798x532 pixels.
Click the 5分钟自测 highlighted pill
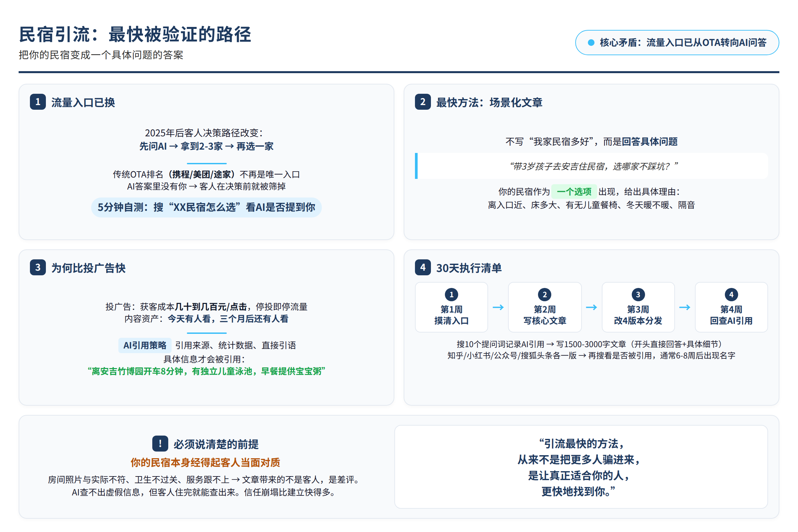pyautogui.click(x=206, y=207)
